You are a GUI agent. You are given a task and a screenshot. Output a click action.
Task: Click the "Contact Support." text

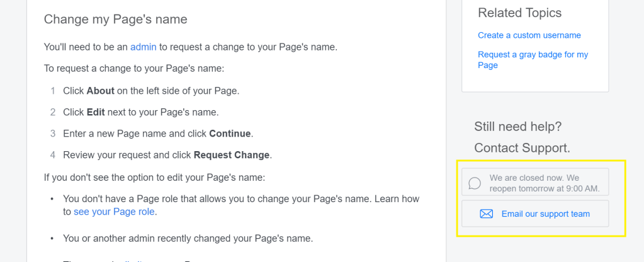click(x=522, y=148)
